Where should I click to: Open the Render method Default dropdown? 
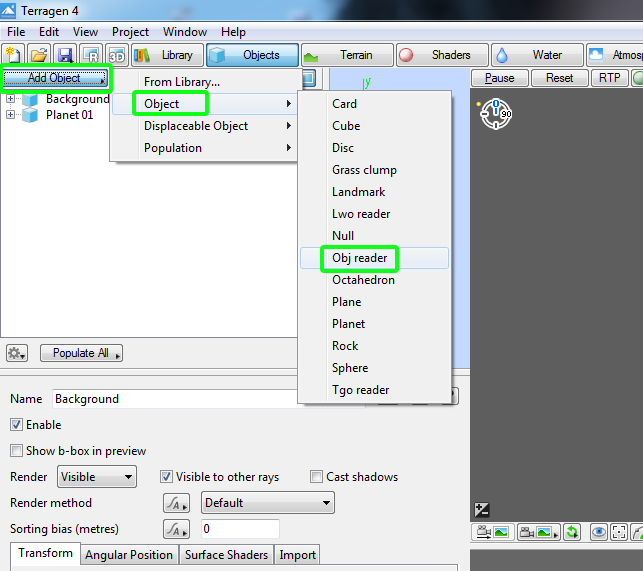tap(268, 503)
